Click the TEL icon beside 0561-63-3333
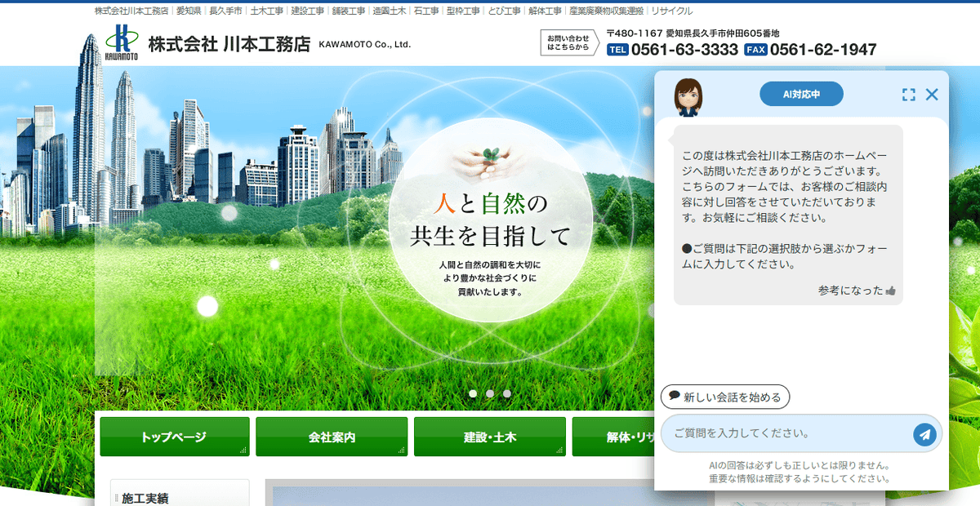Screen dimensions: 980x506 click(x=617, y=50)
